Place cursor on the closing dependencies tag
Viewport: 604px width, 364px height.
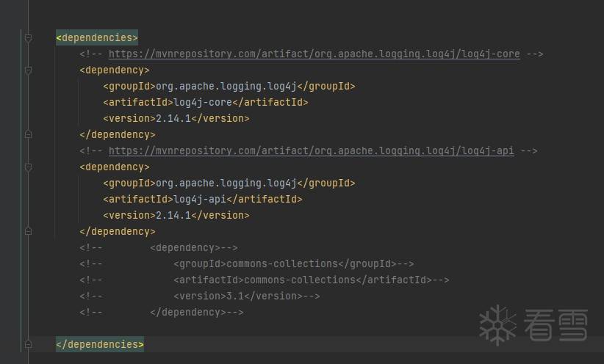tap(100, 345)
